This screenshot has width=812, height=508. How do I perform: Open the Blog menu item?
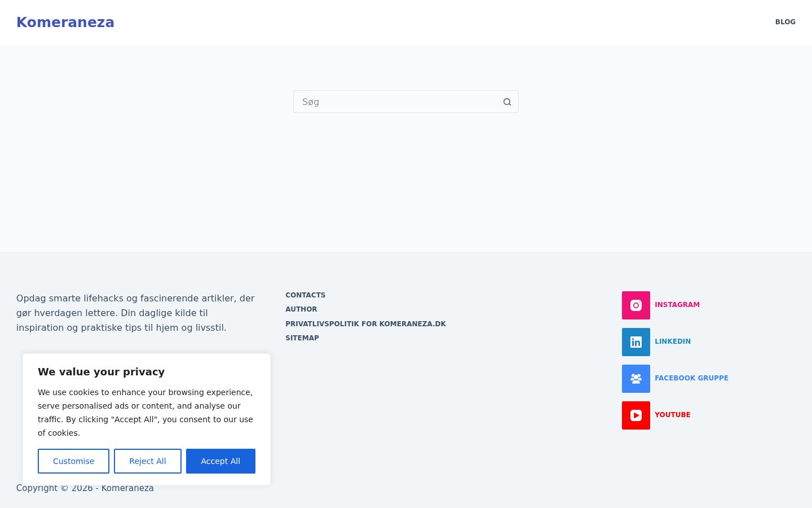785,22
